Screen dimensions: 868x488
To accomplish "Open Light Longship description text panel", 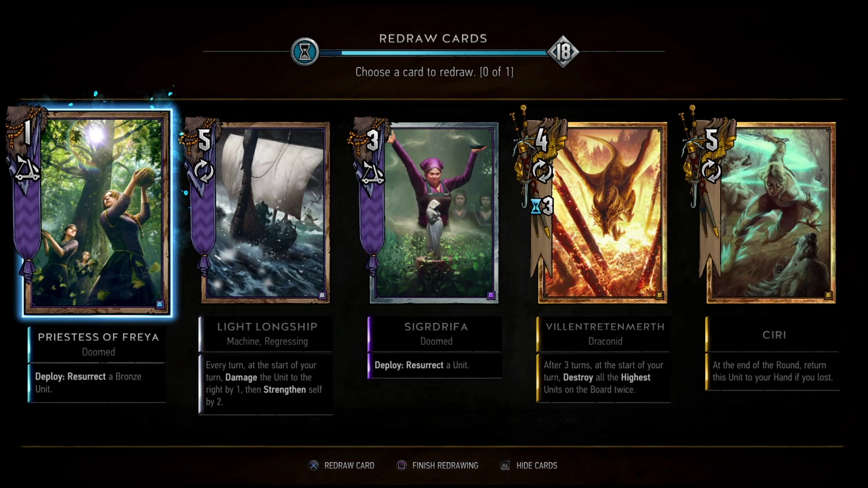I will 266,384.
